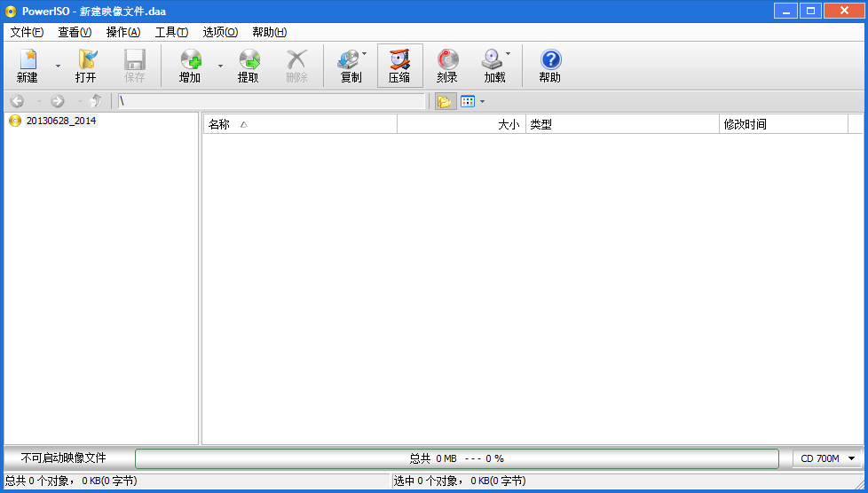
Task: Sort by the 名称 column header
Action: pyautogui.click(x=299, y=124)
